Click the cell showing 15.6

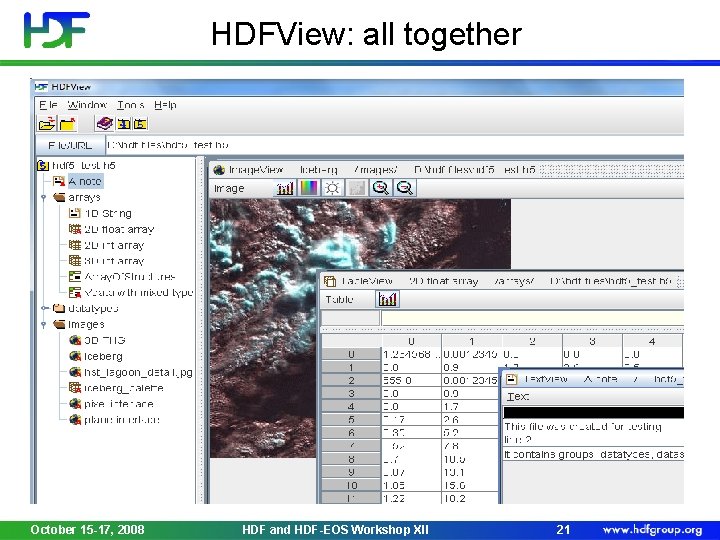click(x=470, y=485)
